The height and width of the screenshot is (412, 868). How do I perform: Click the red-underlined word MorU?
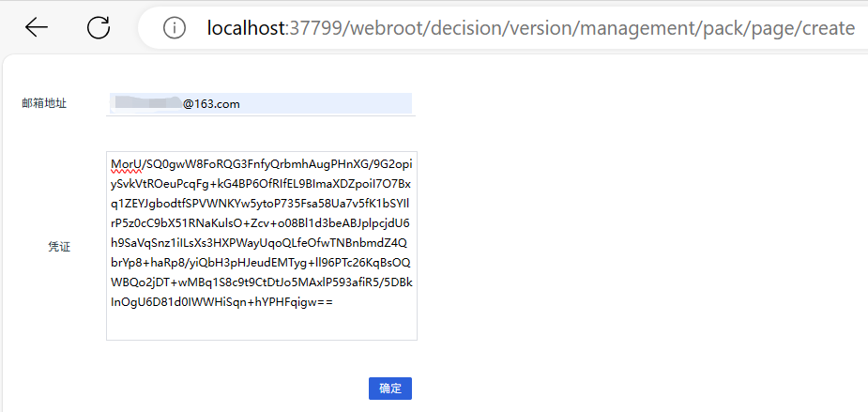[x=126, y=164]
